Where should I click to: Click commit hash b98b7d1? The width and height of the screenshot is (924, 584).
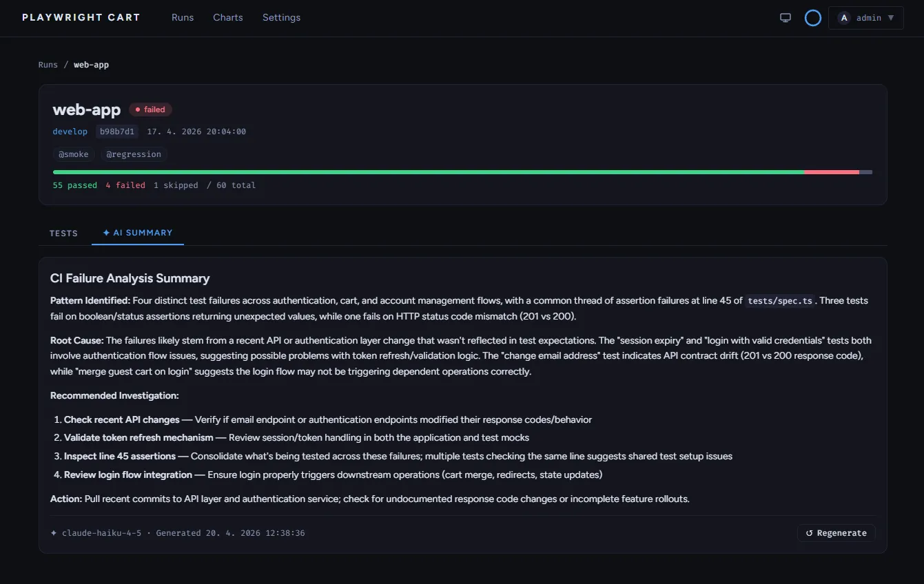pos(117,132)
